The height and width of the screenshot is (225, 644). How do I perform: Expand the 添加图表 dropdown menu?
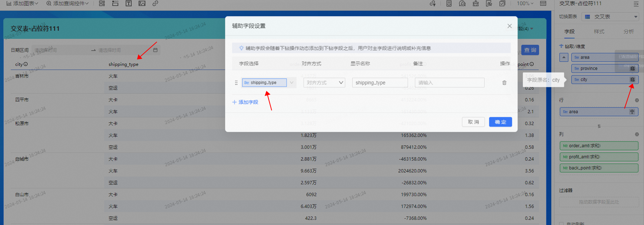(22, 3)
